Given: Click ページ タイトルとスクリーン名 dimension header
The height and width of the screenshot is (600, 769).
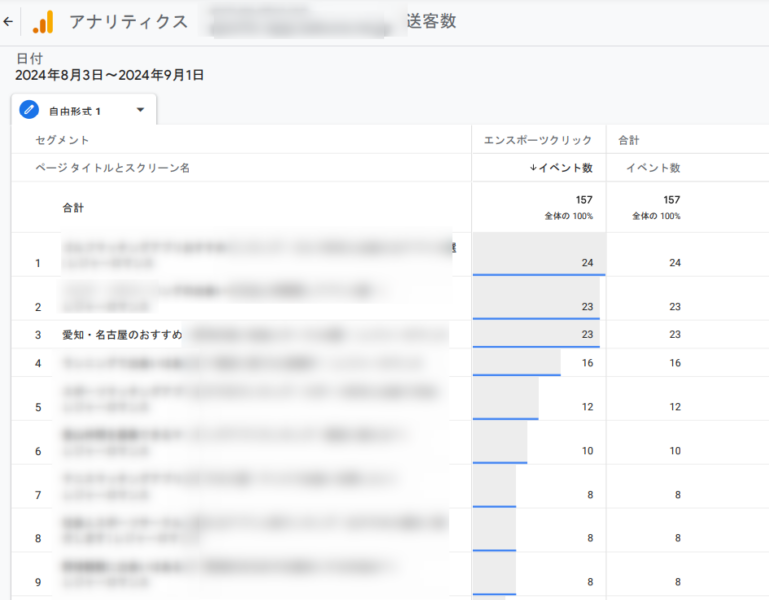Looking at the screenshot, I should (x=112, y=168).
